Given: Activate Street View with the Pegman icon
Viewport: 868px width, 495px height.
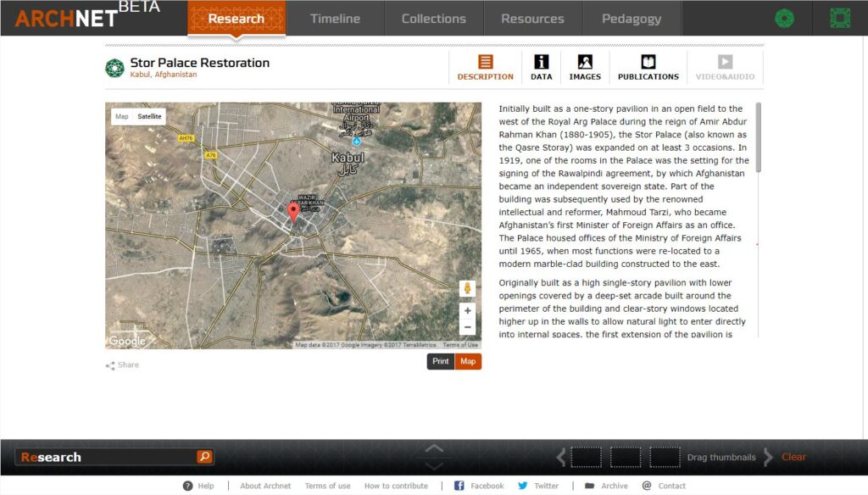Looking at the screenshot, I should tap(467, 289).
